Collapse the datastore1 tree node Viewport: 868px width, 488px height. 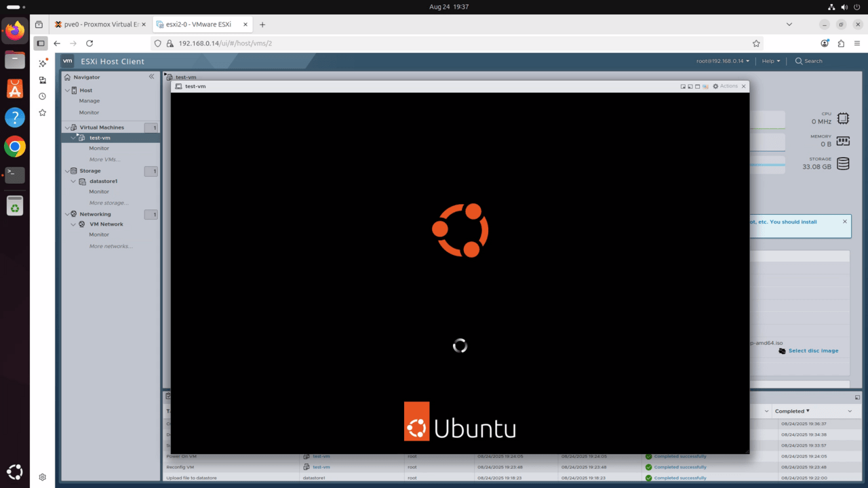click(73, 181)
